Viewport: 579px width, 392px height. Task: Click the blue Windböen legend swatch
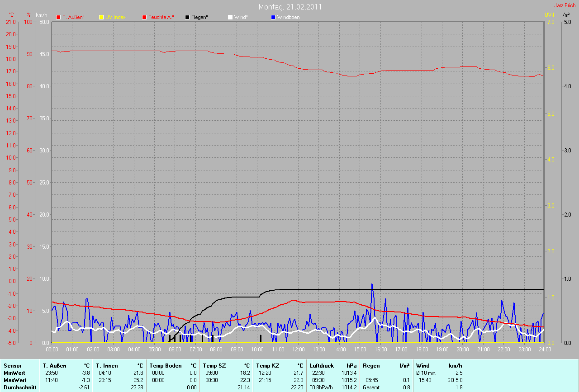click(x=273, y=17)
